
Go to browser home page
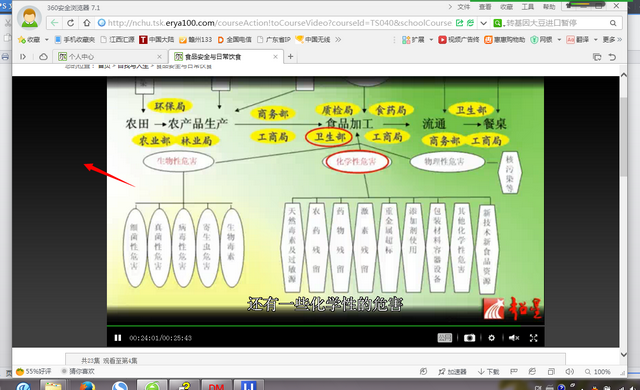tap(87, 23)
